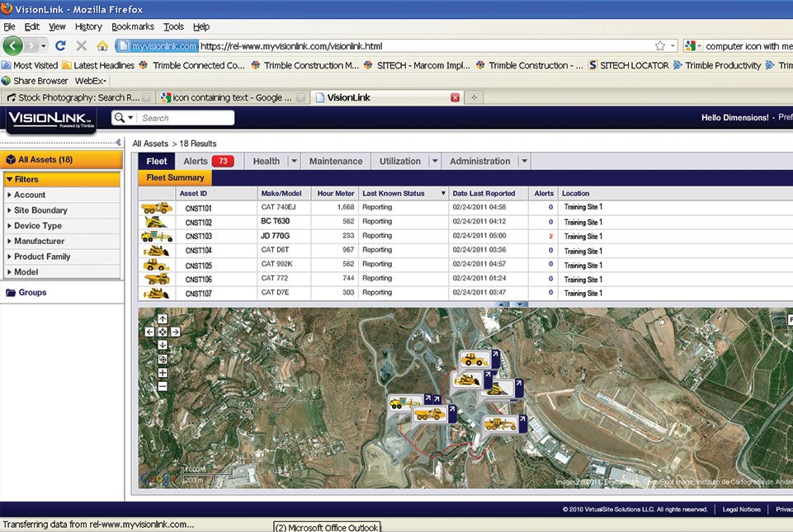793x532 pixels.
Task: Click Legal Notices link
Action: pyautogui.click(x=741, y=509)
